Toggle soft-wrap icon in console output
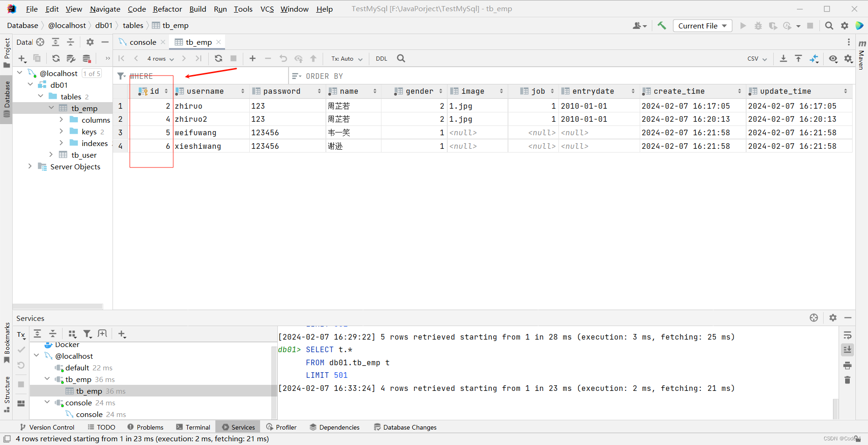Viewport: 868px width, 445px height. (x=847, y=335)
